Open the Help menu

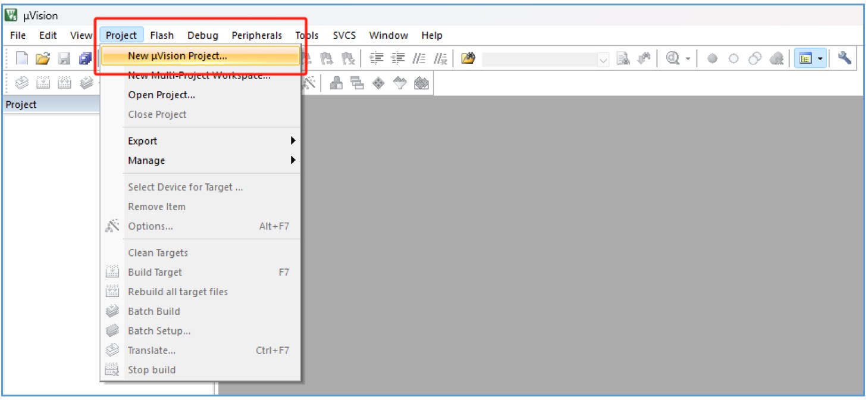pyautogui.click(x=432, y=35)
